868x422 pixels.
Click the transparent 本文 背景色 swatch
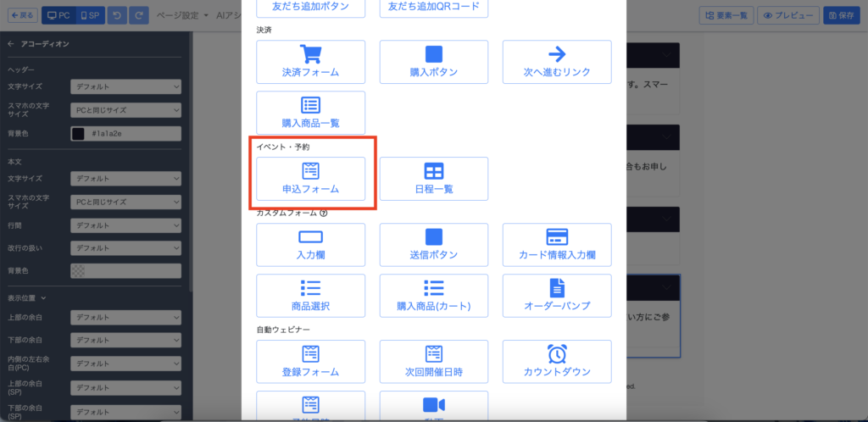click(x=78, y=270)
